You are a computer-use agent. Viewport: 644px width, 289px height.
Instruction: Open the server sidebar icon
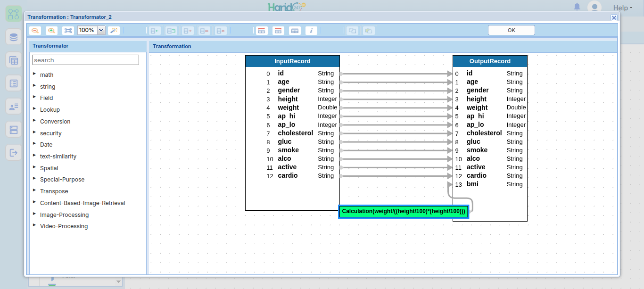click(14, 130)
